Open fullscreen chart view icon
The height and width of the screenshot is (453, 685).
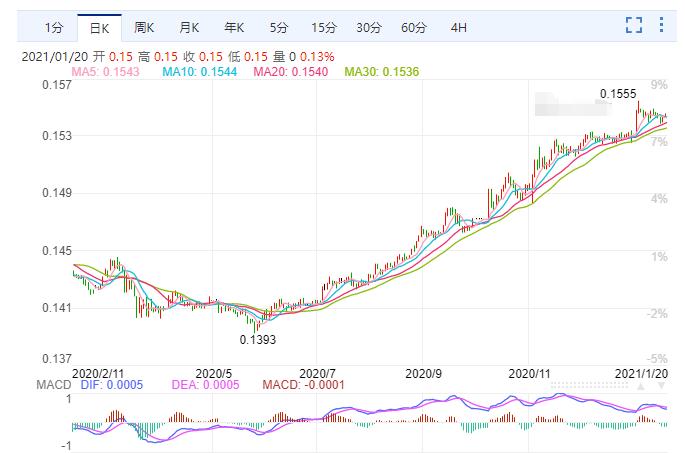634,25
